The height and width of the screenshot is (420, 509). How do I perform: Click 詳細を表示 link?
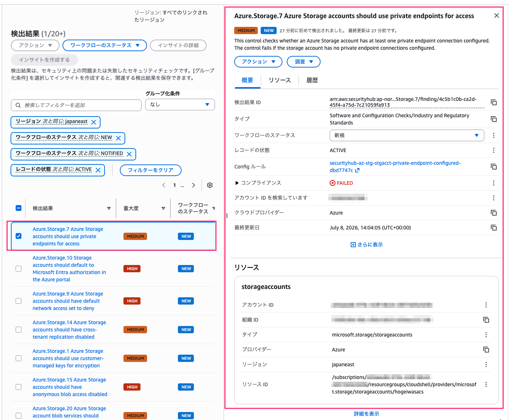[x=367, y=414]
